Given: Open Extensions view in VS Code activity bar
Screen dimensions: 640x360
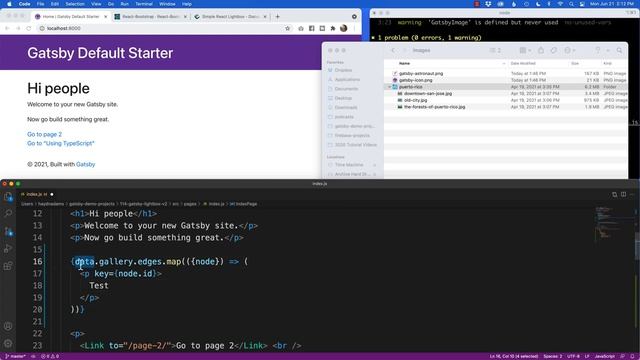Looking at the screenshot, I should [8, 266].
